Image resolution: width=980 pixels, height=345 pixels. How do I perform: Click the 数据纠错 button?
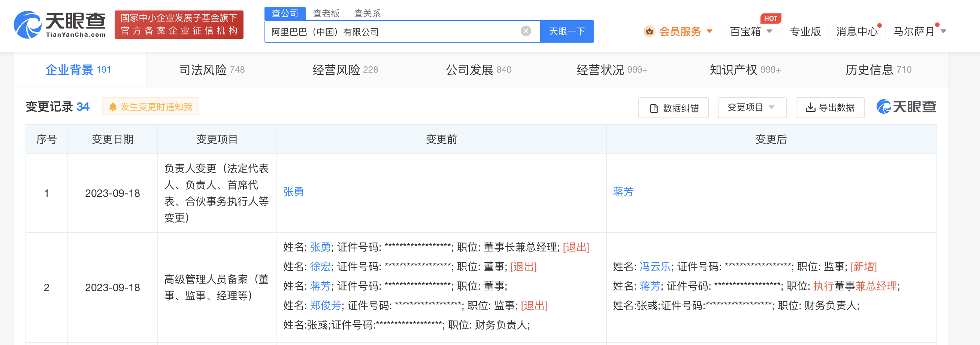[673, 108]
